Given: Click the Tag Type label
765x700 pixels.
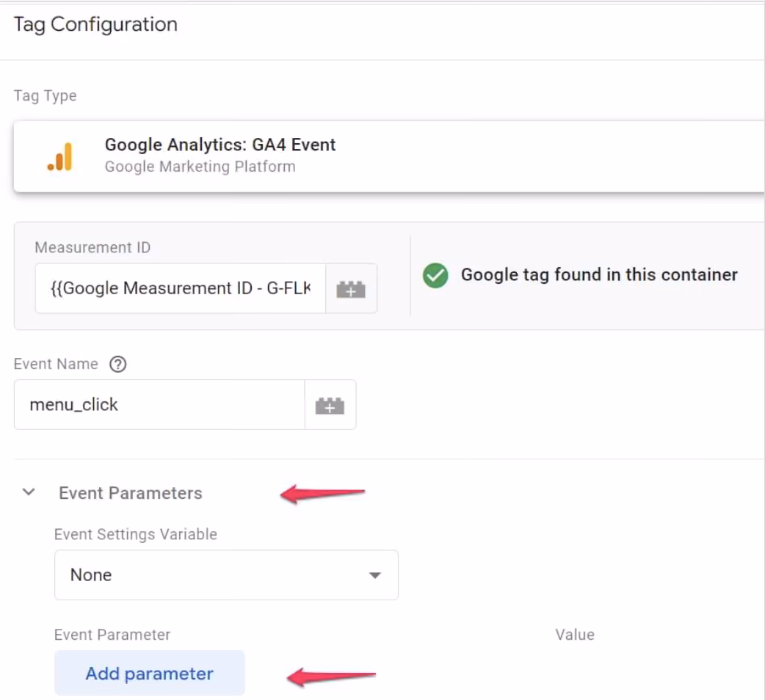Looking at the screenshot, I should coord(45,96).
